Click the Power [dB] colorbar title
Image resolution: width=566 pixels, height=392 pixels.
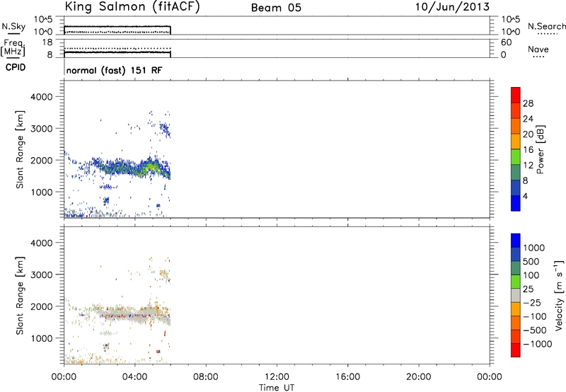click(540, 149)
